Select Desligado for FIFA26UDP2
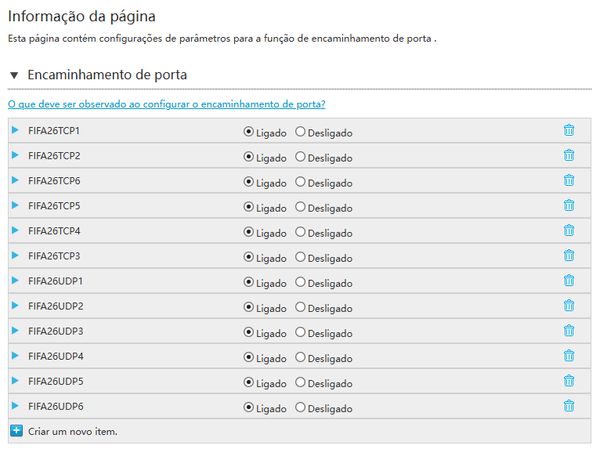The image size is (600, 475). point(301,307)
